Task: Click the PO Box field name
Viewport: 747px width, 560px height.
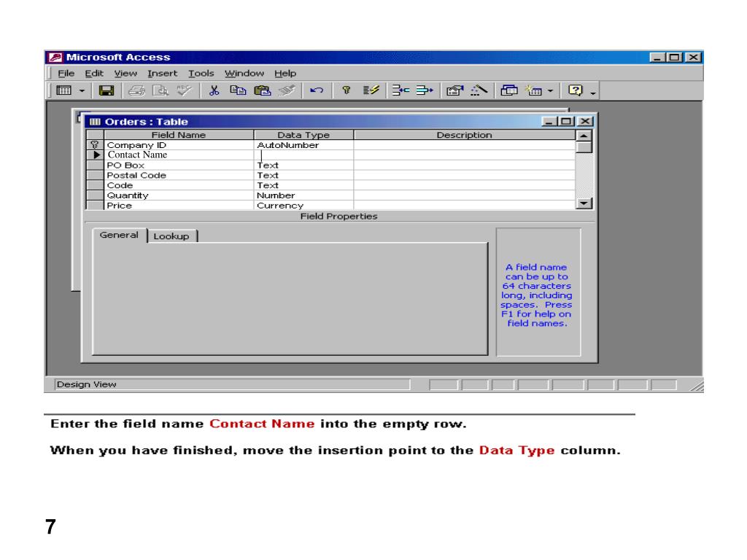Action: pyautogui.click(x=125, y=166)
